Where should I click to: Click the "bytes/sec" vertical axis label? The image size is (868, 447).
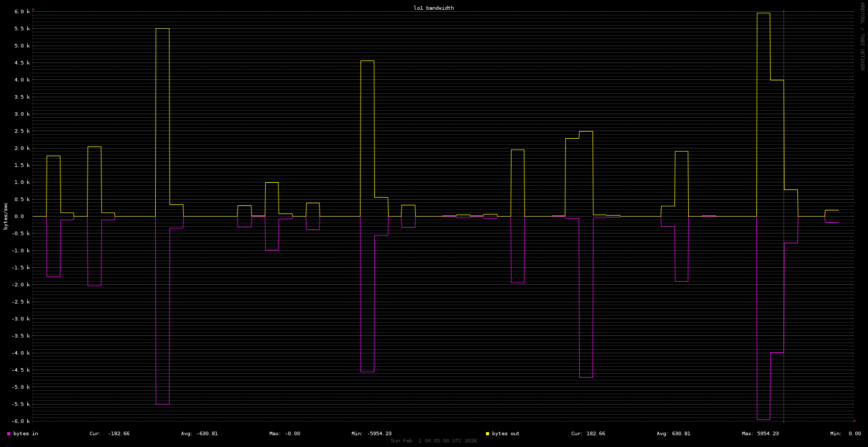coord(6,216)
